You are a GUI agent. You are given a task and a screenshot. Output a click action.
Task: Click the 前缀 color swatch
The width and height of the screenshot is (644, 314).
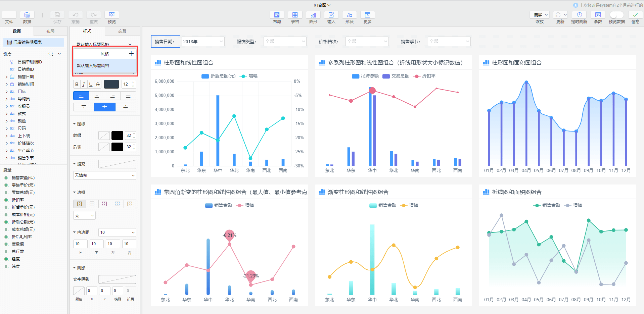point(117,135)
